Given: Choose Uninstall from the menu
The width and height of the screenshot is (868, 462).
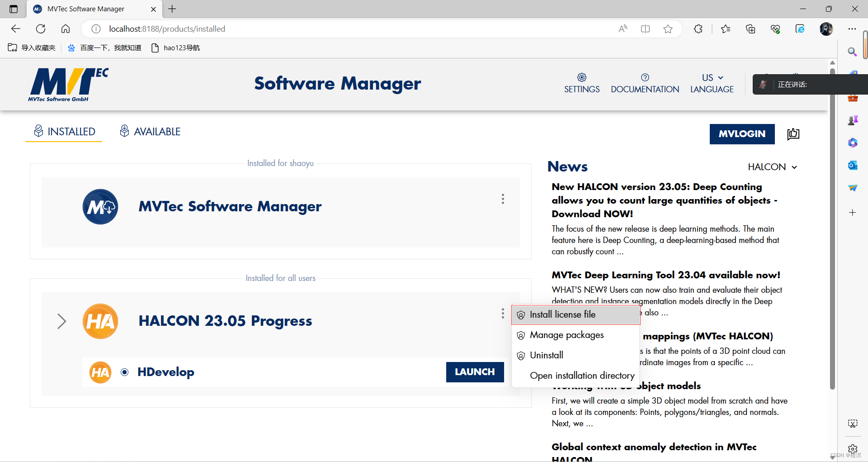Looking at the screenshot, I should point(576,355).
